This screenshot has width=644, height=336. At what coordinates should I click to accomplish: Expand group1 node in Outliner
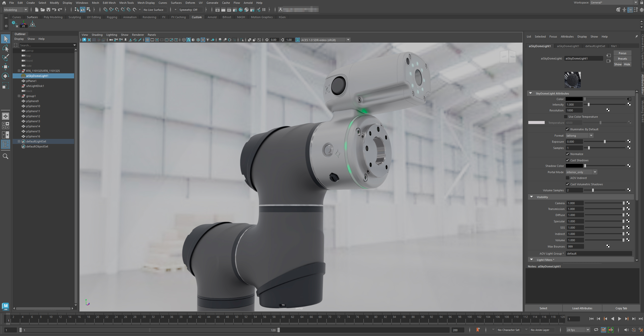click(x=19, y=96)
